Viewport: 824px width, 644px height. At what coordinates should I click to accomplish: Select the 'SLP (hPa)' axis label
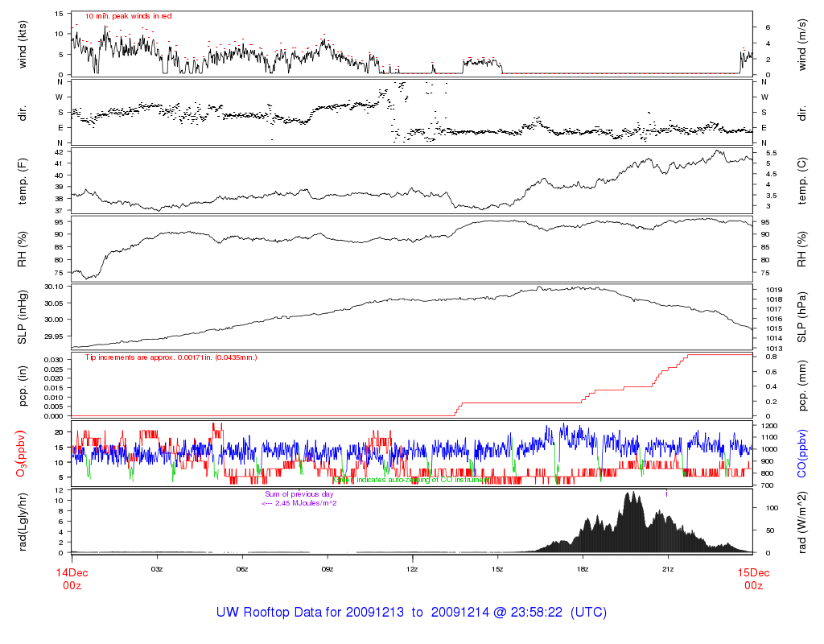coord(801,318)
